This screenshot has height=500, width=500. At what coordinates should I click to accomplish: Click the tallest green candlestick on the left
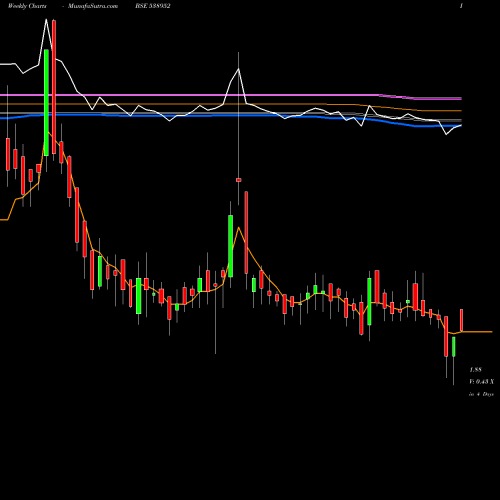coord(46,102)
